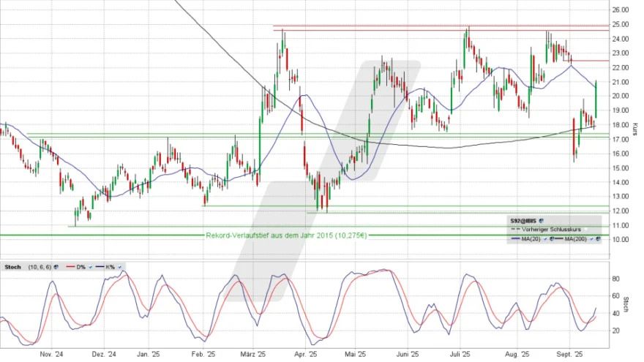Click the 25.00 level on price axis
Screen dimensions: 644x362
click(621, 24)
